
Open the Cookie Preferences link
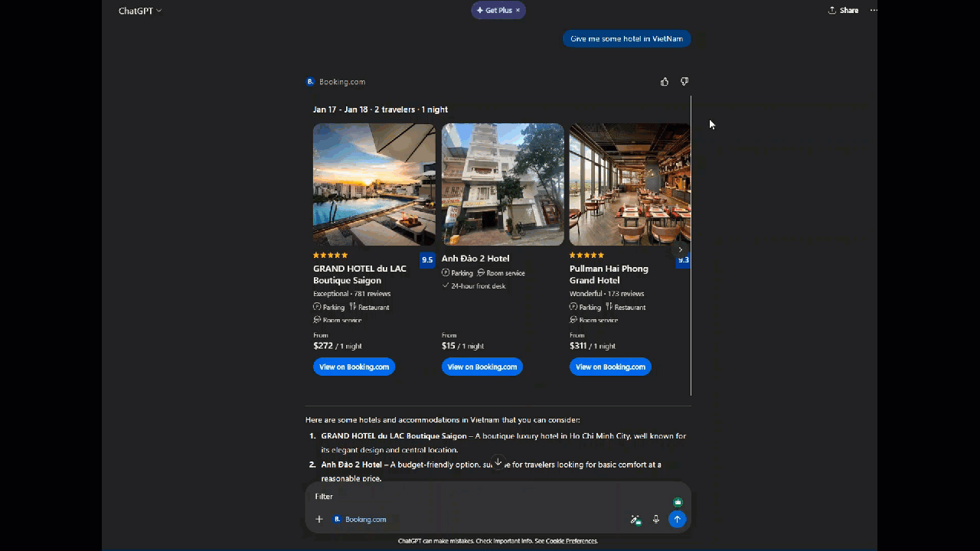tap(571, 541)
